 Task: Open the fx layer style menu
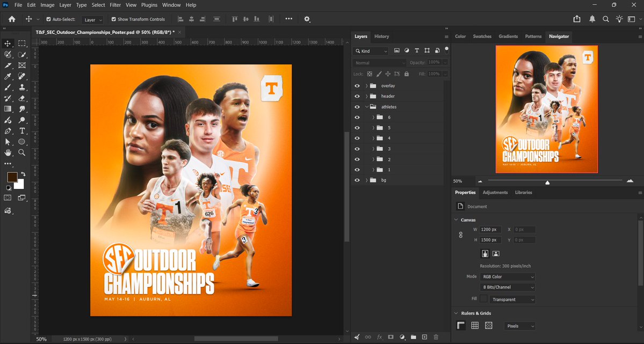[x=380, y=337]
